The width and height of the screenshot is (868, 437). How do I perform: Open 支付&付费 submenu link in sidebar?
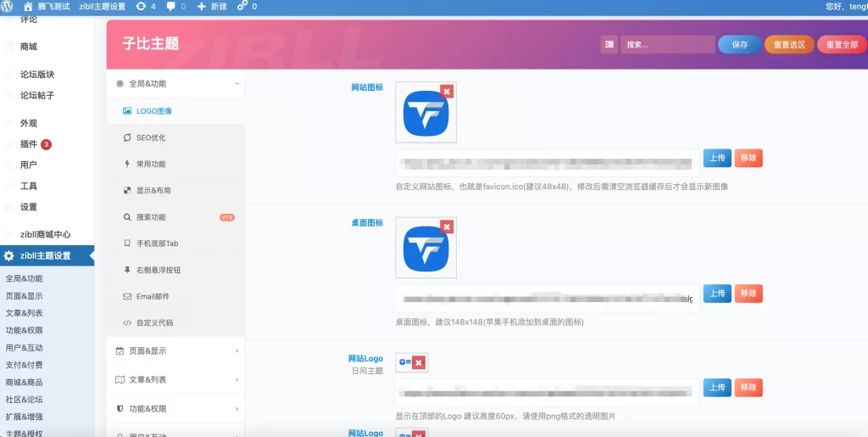(24, 365)
